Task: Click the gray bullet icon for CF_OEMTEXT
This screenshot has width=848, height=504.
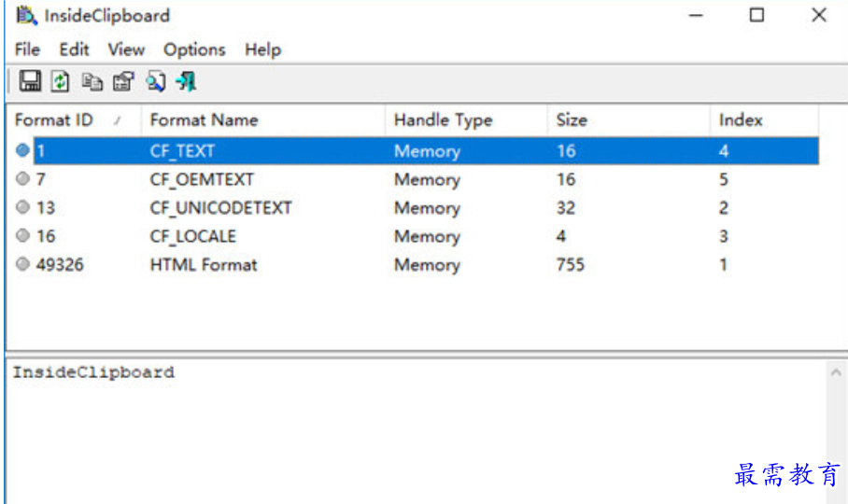Action: pos(22,179)
